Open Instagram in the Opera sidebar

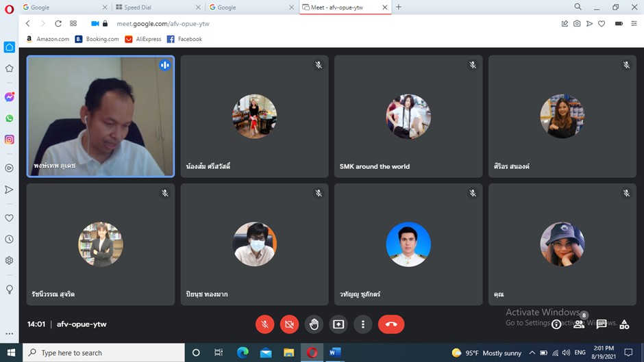[x=10, y=140]
